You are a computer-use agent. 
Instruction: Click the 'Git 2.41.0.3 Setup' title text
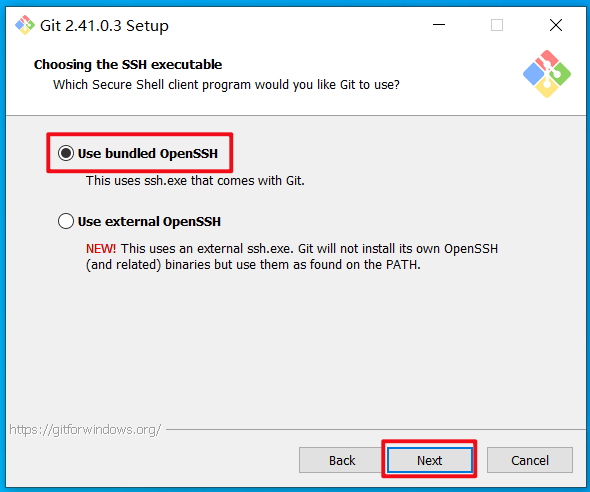(104, 26)
